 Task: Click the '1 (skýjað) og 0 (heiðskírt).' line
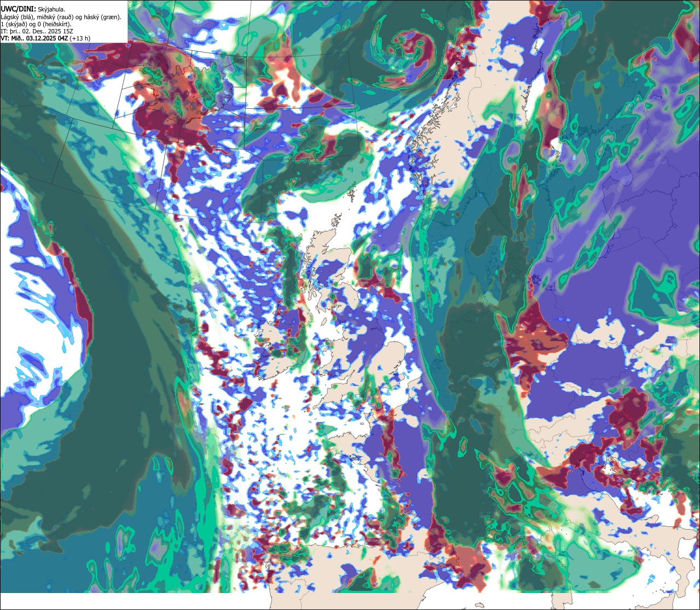36,24
